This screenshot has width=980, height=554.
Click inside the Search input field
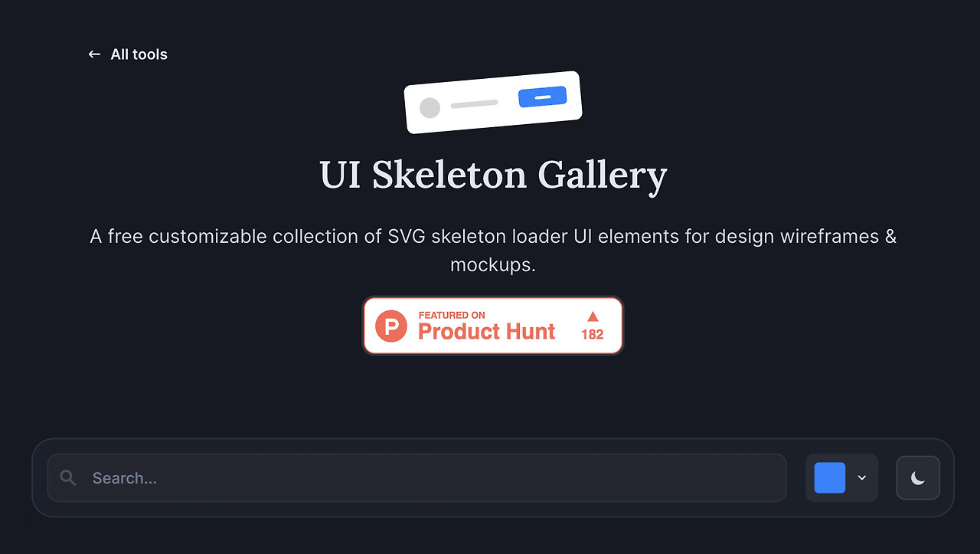pos(306,477)
